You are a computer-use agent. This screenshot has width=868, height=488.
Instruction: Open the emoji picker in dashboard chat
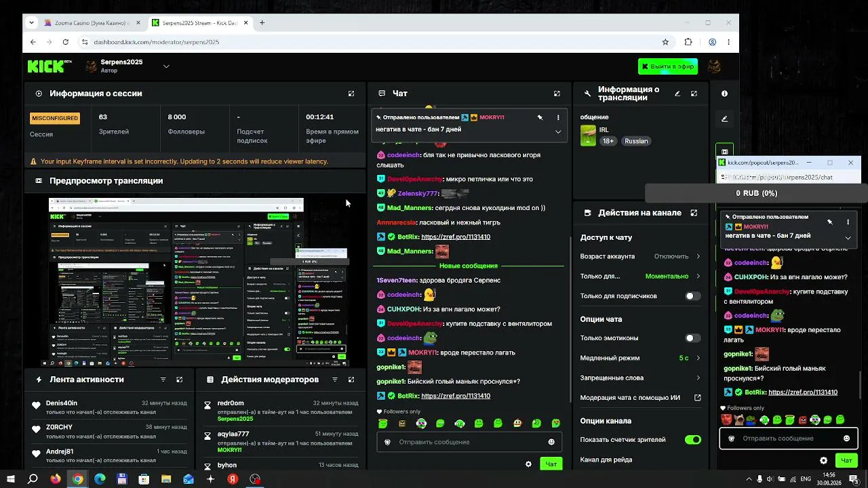[551, 442]
